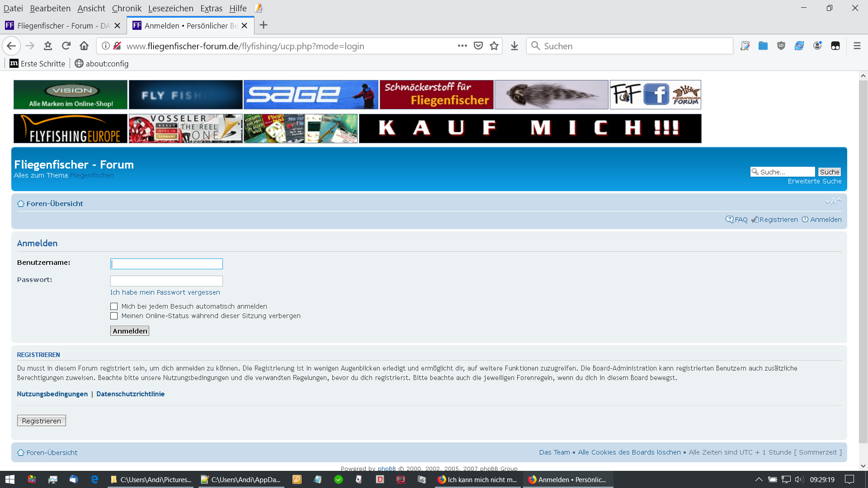This screenshot has width=868, height=488.
Task: Click the home button icon
Action: [x=84, y=46]
